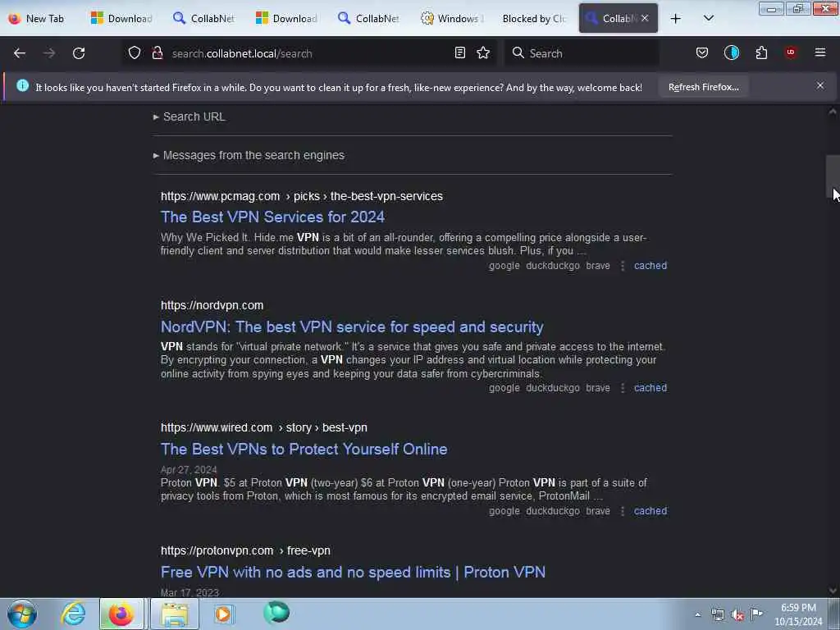Screen dimensions: 840x630
Task: Click the scrollbar down arrow
Action: 833,591
